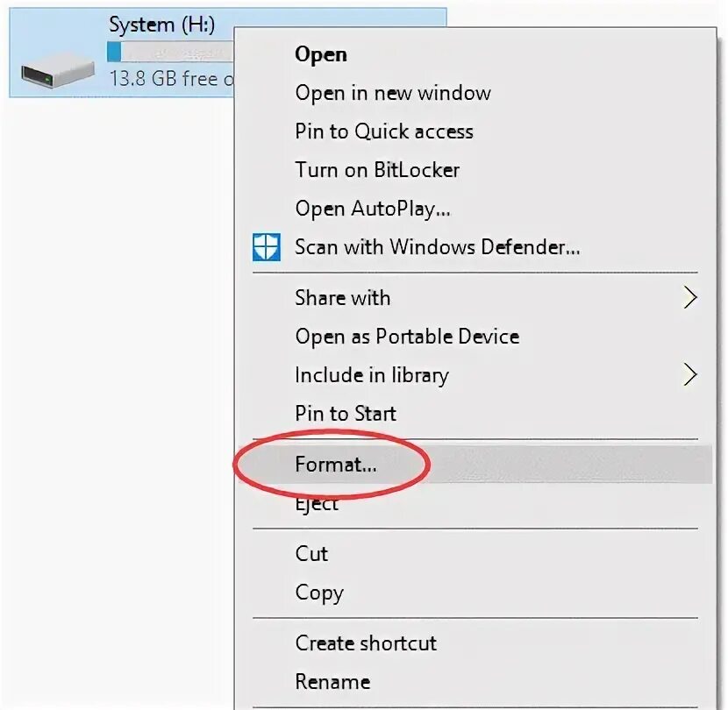Click the System (H:) drive label
This screenshot has width=728, height=710.
point(161,25)
